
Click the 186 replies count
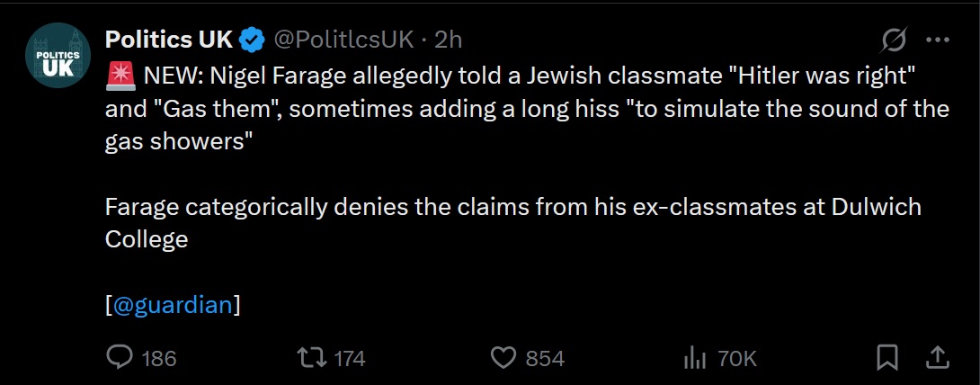[x=159, y=359]
